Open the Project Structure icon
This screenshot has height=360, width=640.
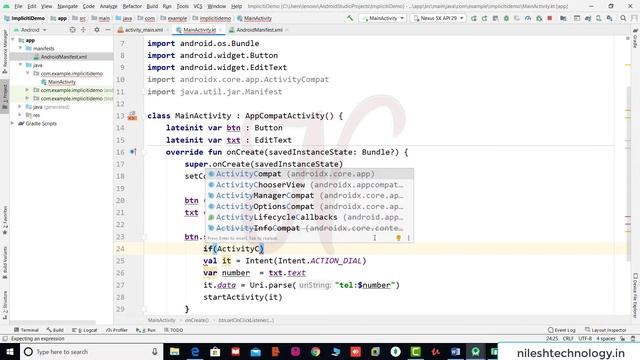[563, 18]
